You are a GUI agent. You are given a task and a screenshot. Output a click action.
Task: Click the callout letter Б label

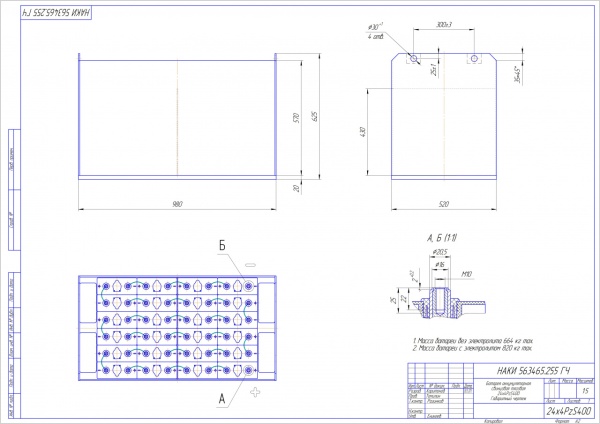(223, 244)
